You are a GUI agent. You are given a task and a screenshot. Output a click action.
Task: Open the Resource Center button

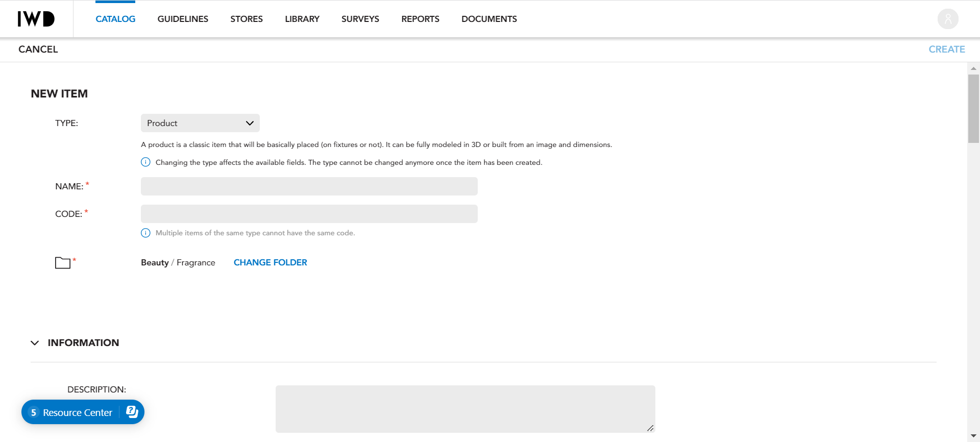83,412
